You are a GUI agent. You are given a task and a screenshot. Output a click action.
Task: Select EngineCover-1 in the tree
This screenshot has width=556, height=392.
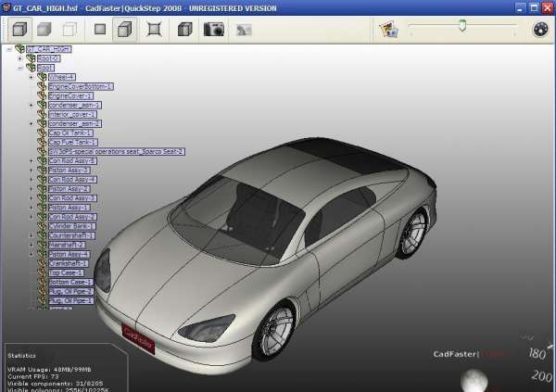tap(70, 95)
